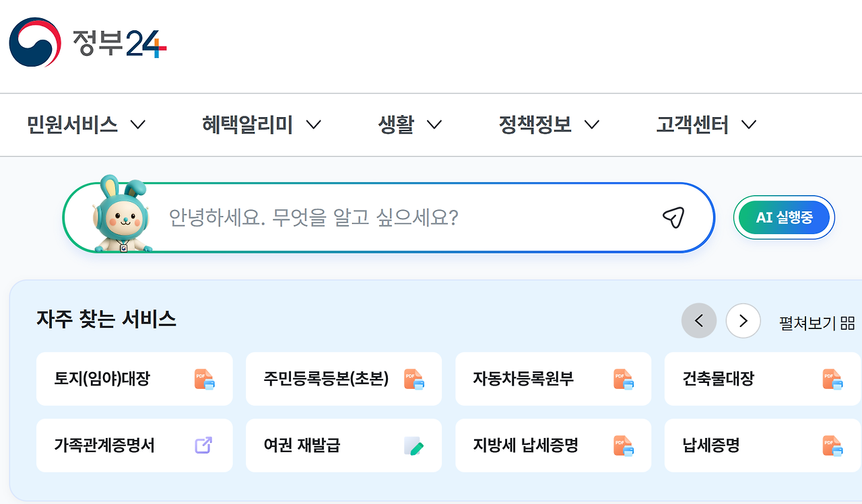Toggle the AI 실행중 button
Viewport: 862px width, 504px height.
tap(784, 217)
